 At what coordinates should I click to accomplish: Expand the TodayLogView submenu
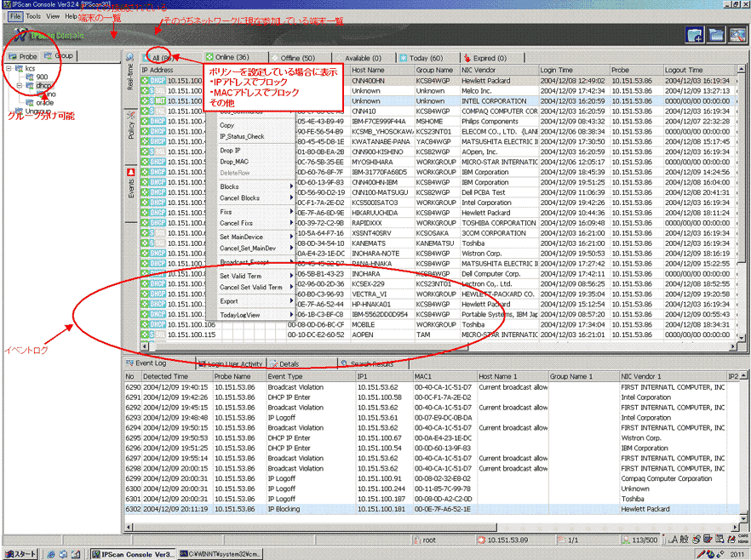pos(250,315)
